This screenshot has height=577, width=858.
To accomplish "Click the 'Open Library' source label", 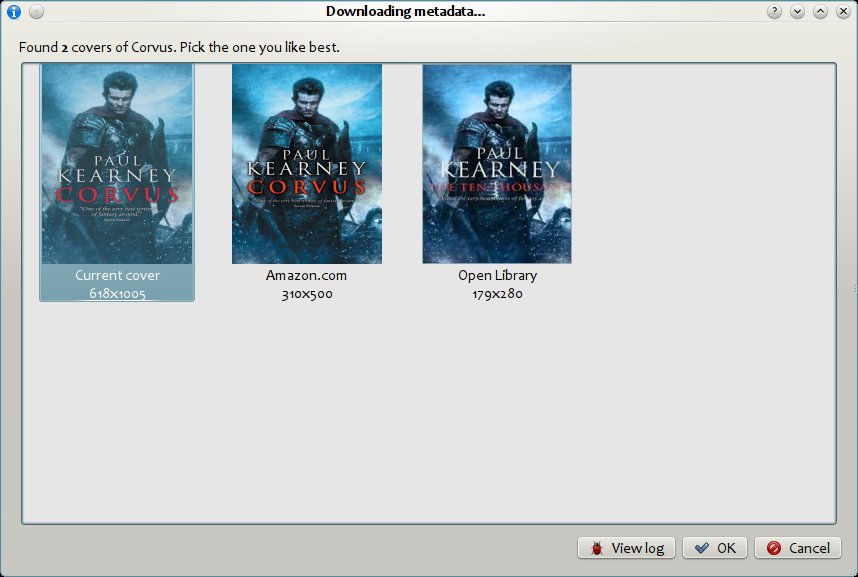I will click(x=497, y=275).
